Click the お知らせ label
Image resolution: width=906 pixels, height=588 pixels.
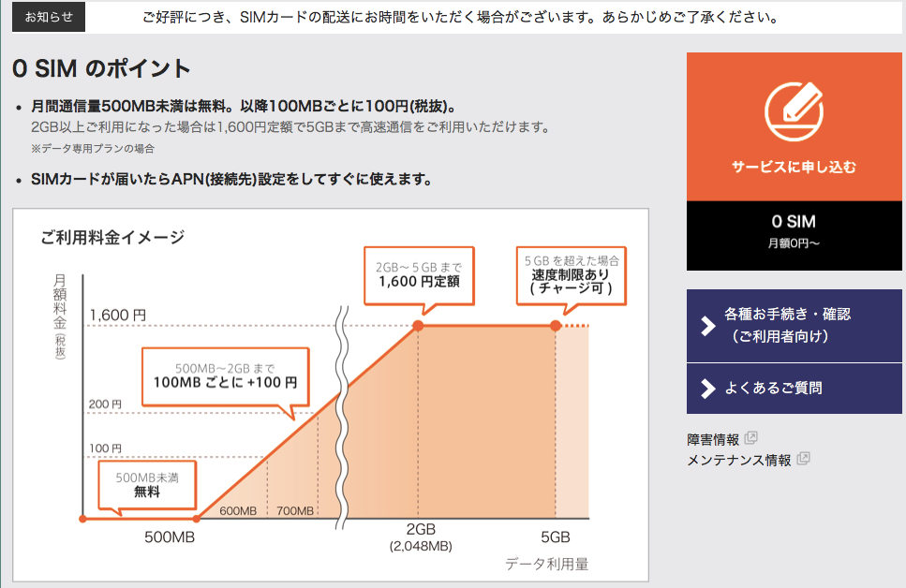pyautogui.click(x=49, y=17)
